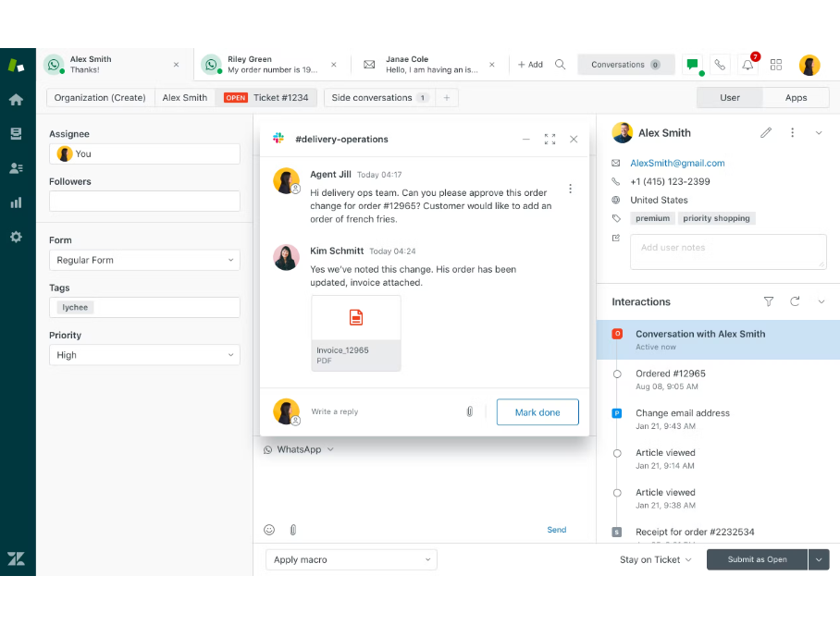Click the attachment paperclip in ticket composer
The height and width of the screenshot is (625, 840).
click(x=293, y=530)
